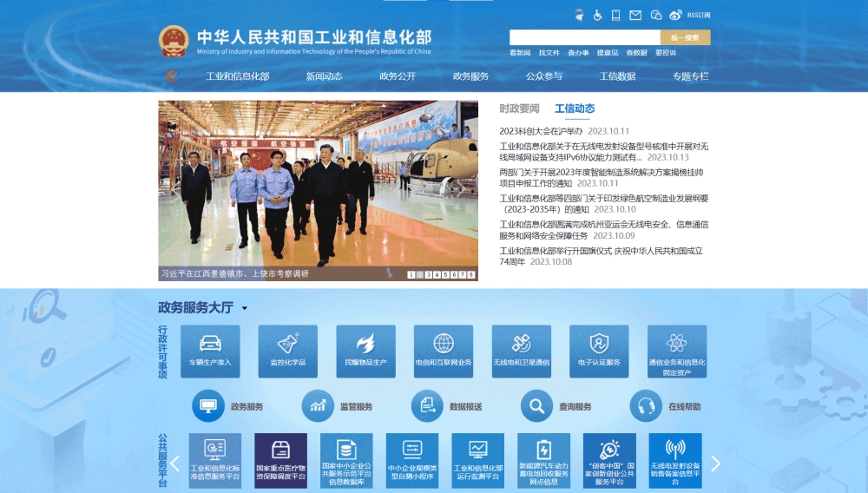Open the Weibo icon in header
Image resolution: width=868 pixels, height=493 pixels.
[x=675, y=16]
